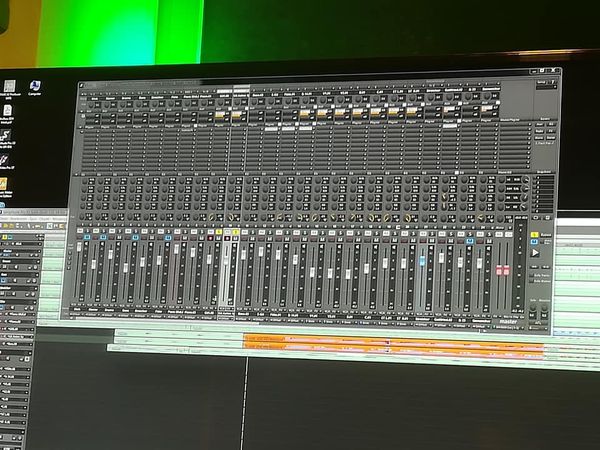Click right small button below play arrow
Image resolution: width=600 pixels, height=450 pixels.
[x=546, y=267]
